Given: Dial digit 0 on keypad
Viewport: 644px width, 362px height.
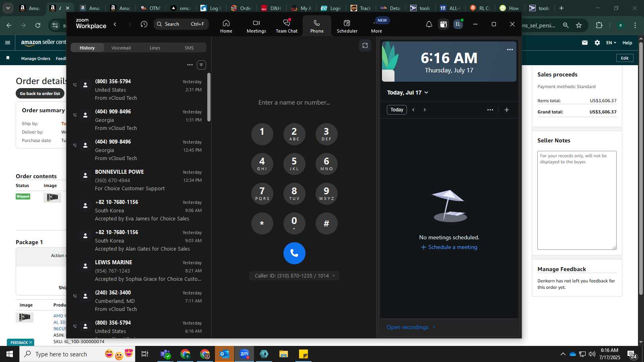Looking at the screenshot, I should [x=294, y=223].
